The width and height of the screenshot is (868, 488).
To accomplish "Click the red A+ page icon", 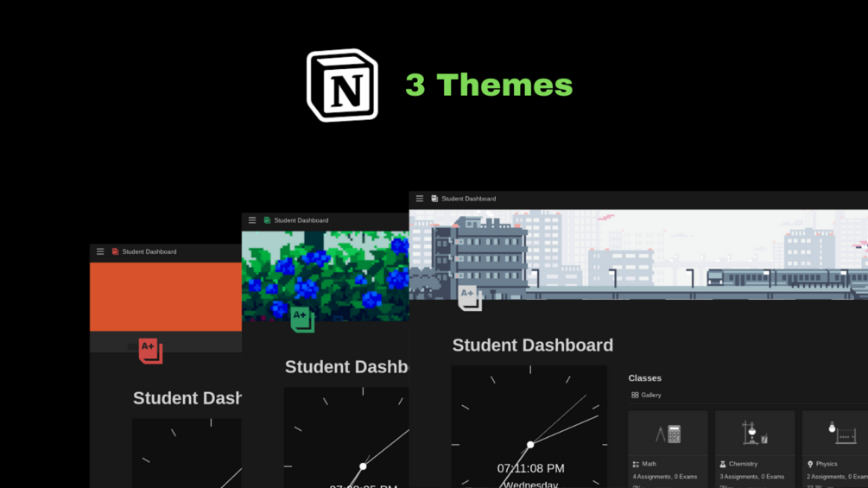I will click(150, 351).
